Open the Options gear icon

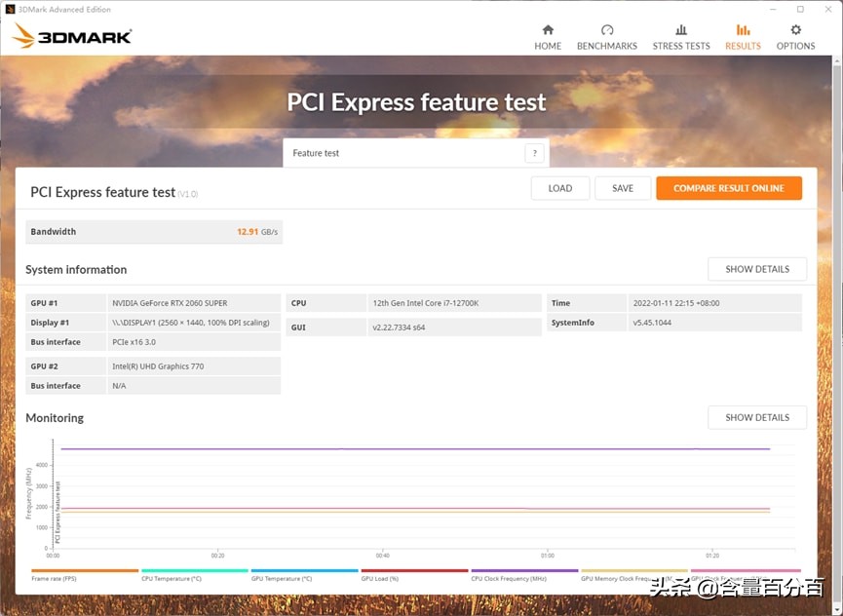pos(795,29)
